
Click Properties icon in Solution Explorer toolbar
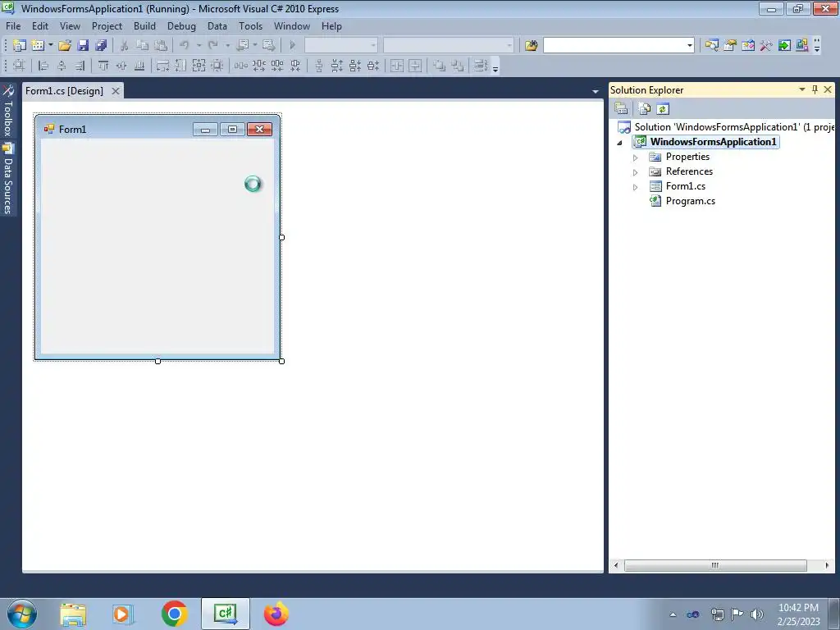pyautogui.click(x=621, y=109)
